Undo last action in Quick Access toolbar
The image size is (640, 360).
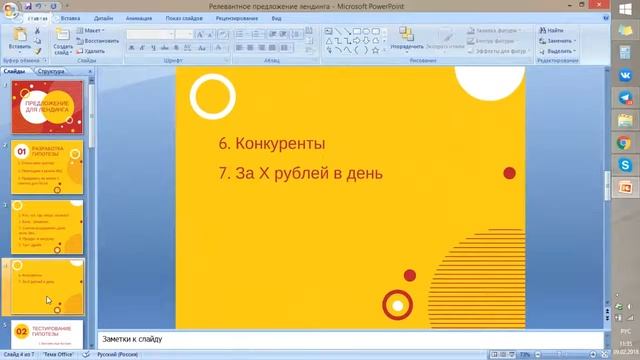point(38,6)
